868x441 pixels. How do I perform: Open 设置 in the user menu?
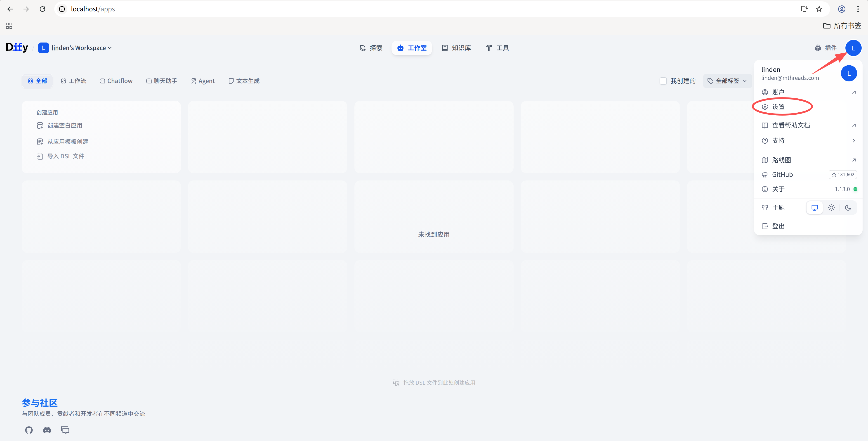(808, 107)
